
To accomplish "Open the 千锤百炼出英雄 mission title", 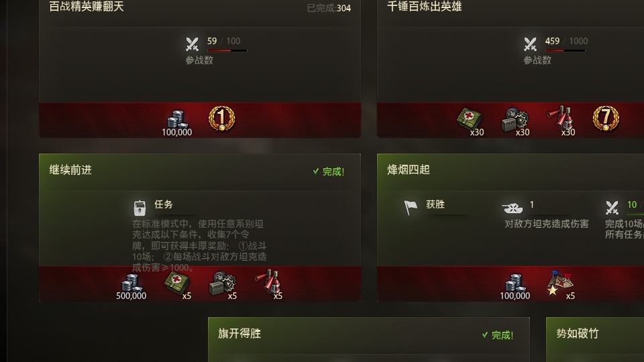I will (x=424, y=6).
